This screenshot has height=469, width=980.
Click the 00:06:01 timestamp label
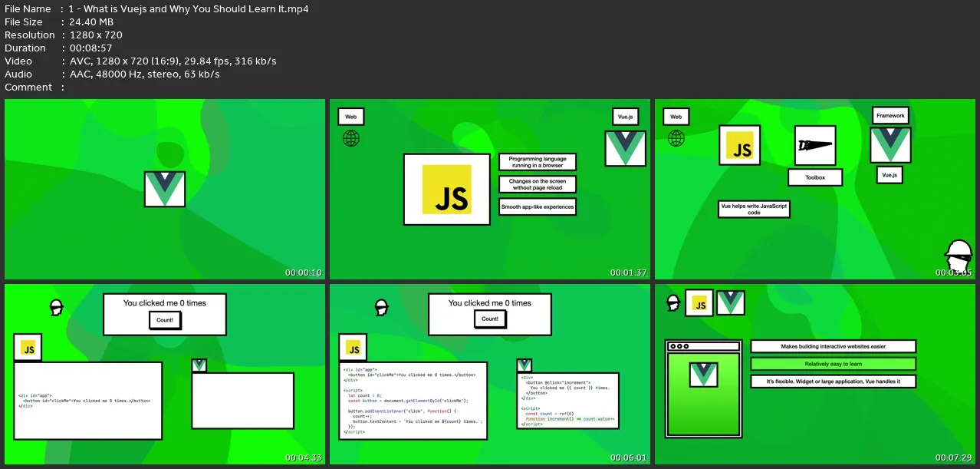pyautogui.click(x=629, y=458)
